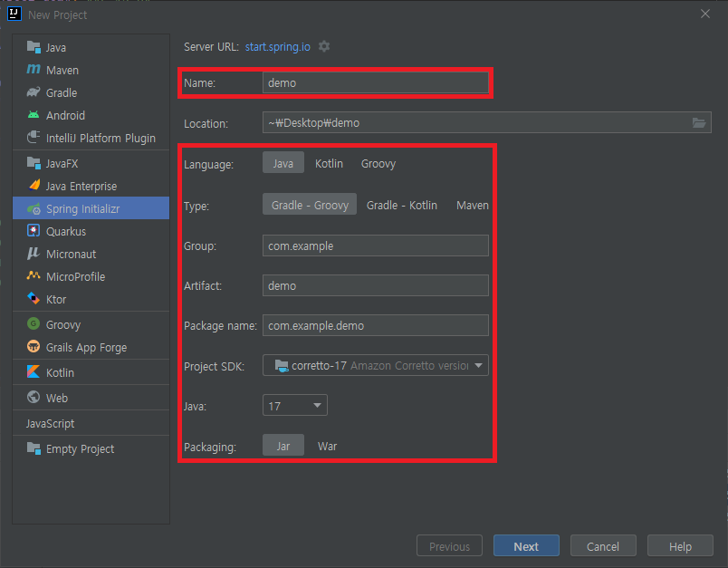Click into the Package name field
This screenshot has width=728, height=568.
(375, 325)
